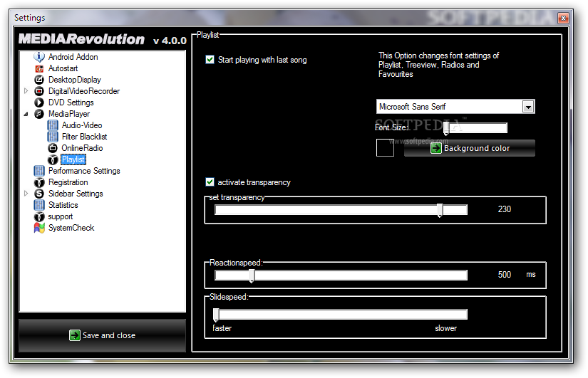Expand the DigitalVideoRecorder tree node
Screen dimensions: 588x378
(26, 91)
